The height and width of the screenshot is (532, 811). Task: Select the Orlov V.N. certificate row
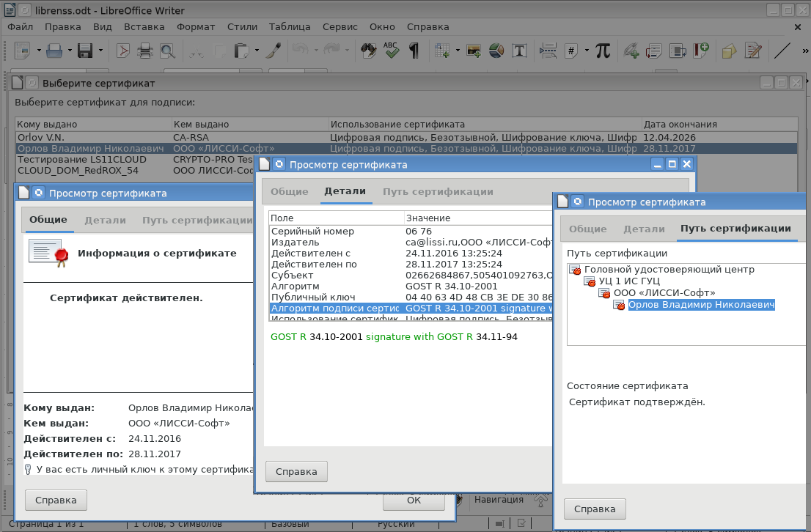[406, 138]
